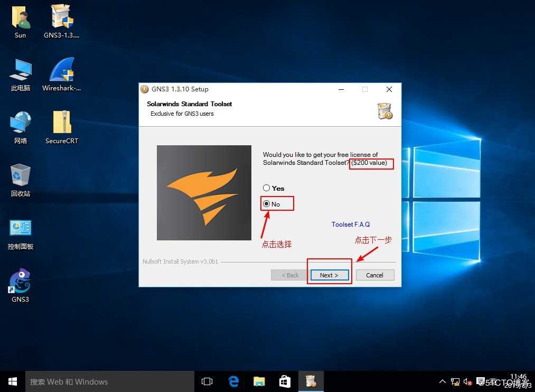Open the Wireshark installer desktop icon
The image size is (535, 392).
(x=62, y=74)
